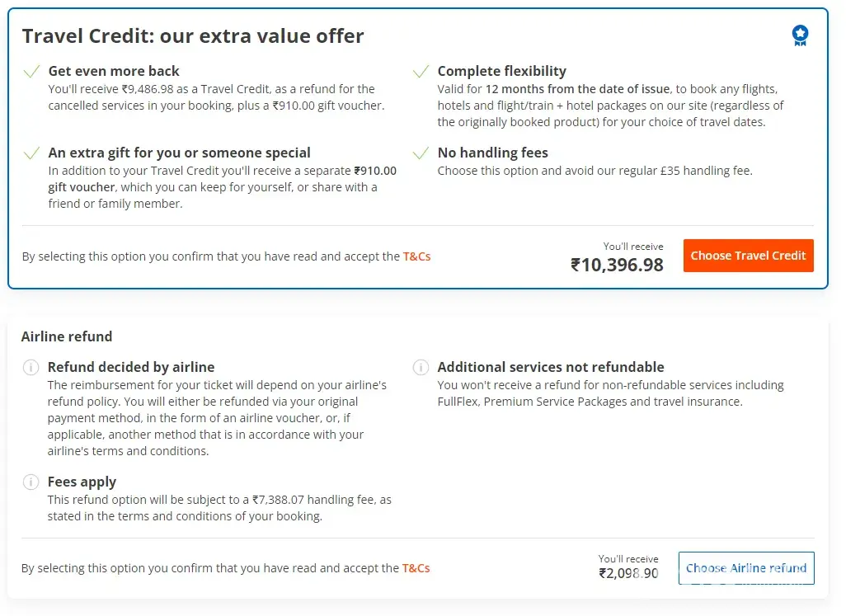The height and width of the screenshot is (616, 846).
Task: Click the "No handling fees" title
Action: coord(492,153)
